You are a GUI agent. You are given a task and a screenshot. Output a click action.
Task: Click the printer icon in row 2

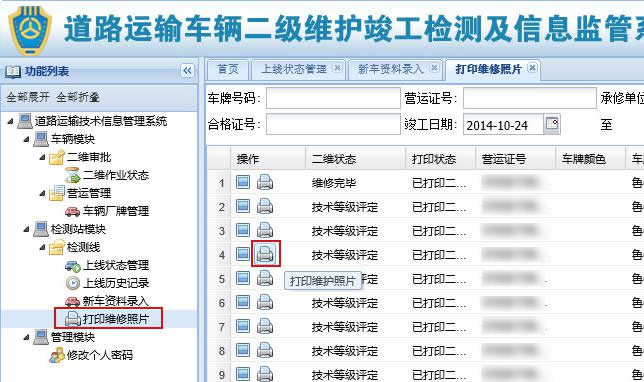coord(265,206)
